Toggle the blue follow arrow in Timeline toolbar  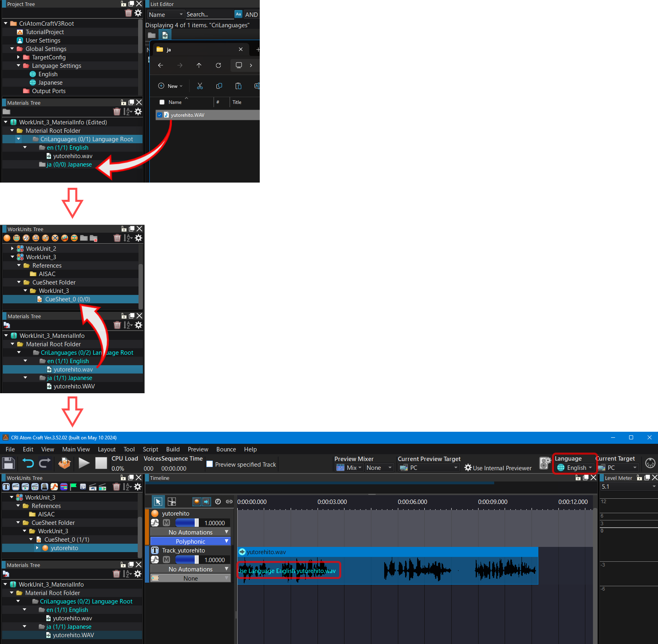click(x=206, y=502)
